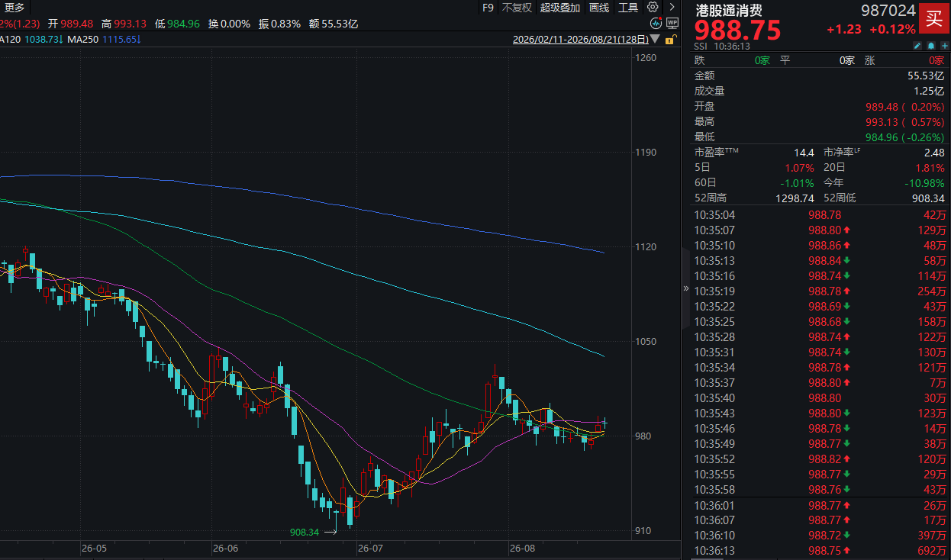Click the 1260 price axis label
951x560 pixels.
tap(646, 57)
